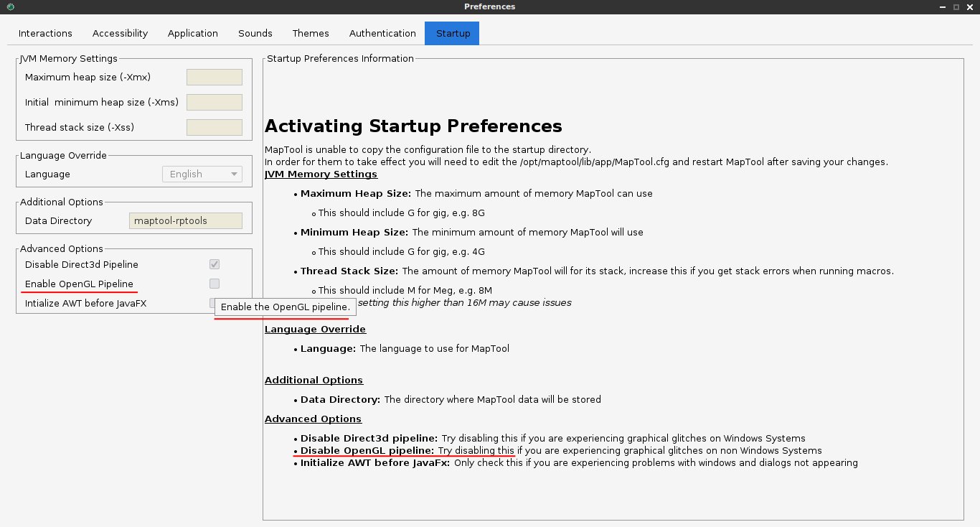Click the Initial minimum heap size field
The height and width of the screenshot is (527, 980).
(x=214, y=101)
